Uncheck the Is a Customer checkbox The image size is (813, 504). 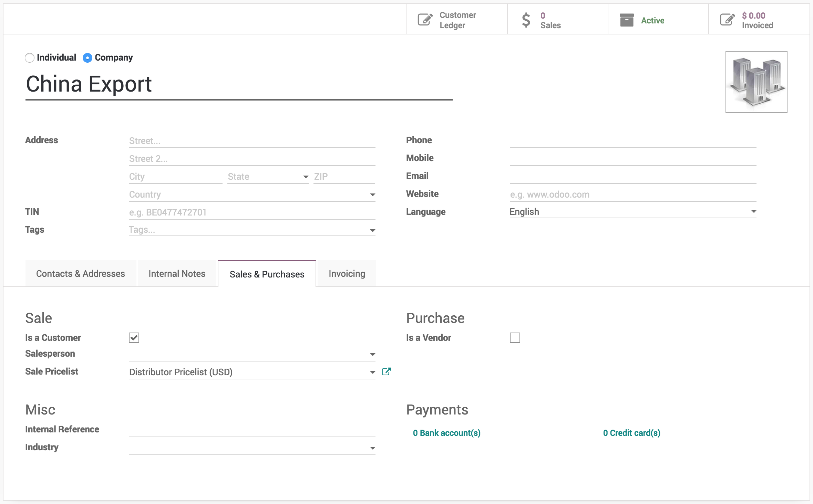(134, 338)
